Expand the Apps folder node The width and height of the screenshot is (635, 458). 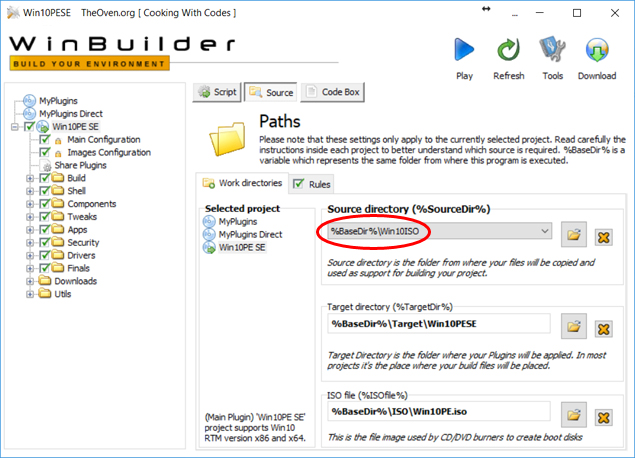coord(30,230)
